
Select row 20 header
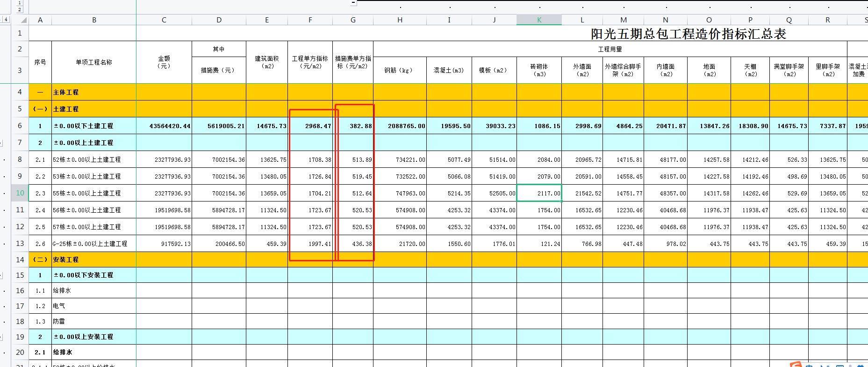(x=20, y=352)
